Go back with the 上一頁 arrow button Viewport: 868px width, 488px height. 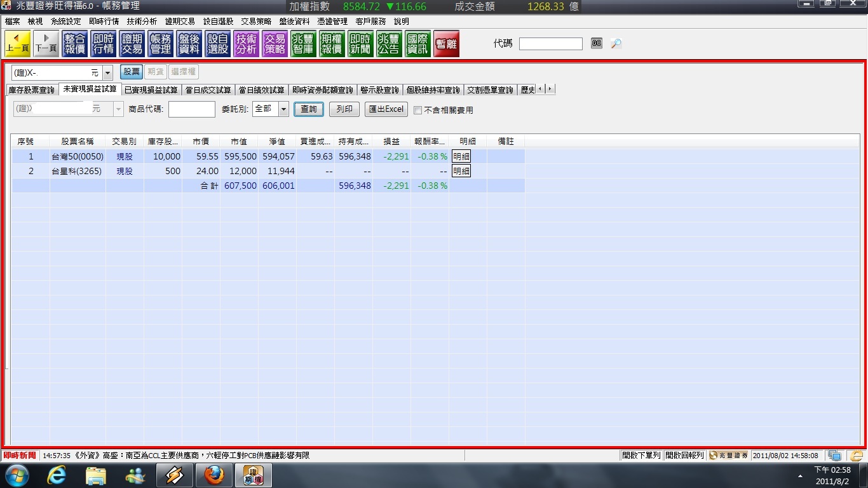click(17, 44)
